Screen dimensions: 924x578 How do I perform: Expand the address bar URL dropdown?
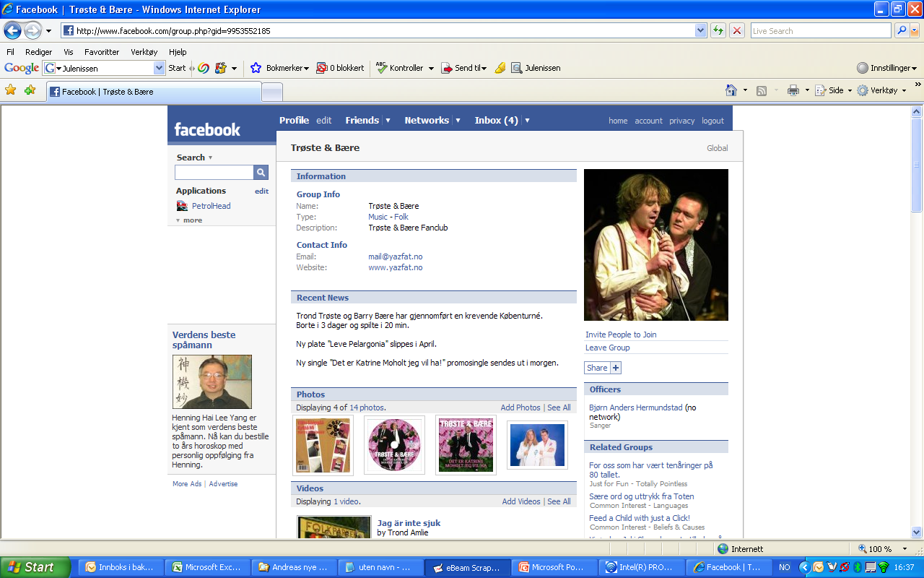(700, 30)
